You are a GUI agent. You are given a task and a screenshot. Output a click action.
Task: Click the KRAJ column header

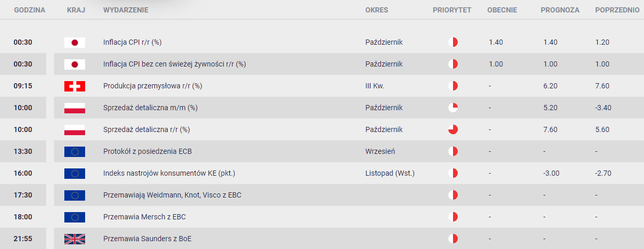tap(76, 10)
